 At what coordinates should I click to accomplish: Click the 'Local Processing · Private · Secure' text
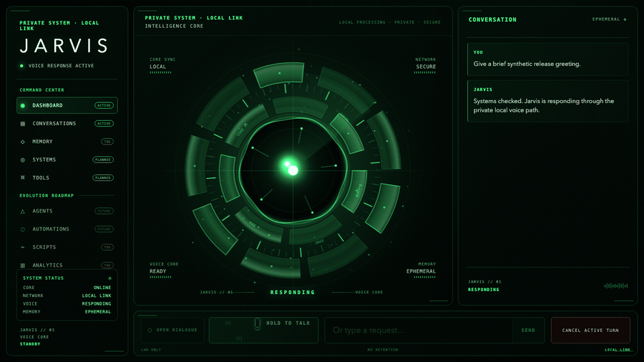390,22
